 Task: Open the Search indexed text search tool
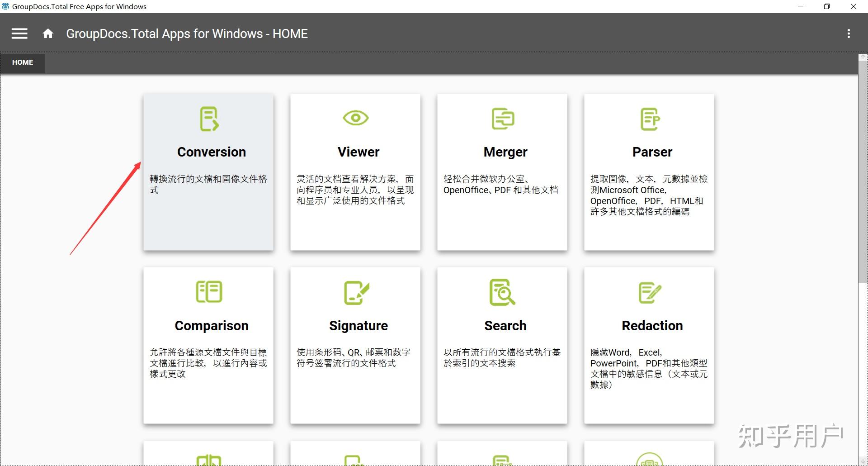(502, 345)
